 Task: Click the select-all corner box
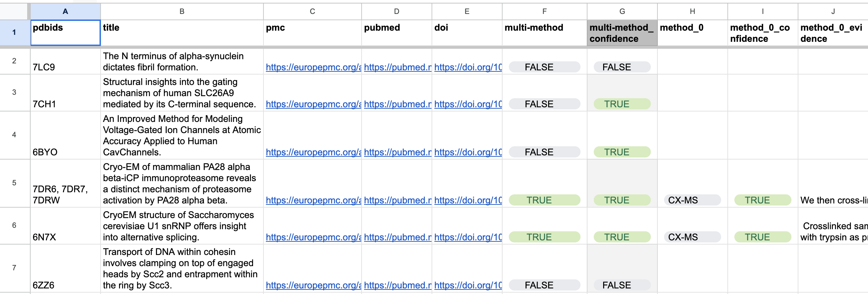tap(14, 11)
